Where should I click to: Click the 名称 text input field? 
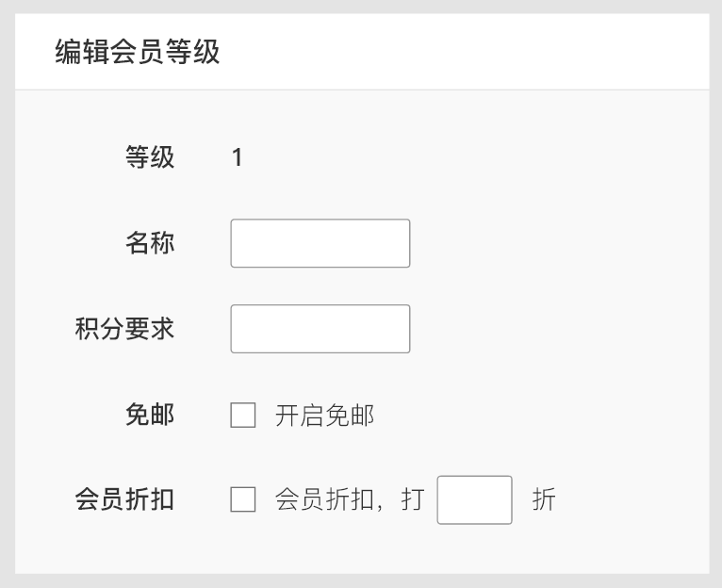[320, 243]
